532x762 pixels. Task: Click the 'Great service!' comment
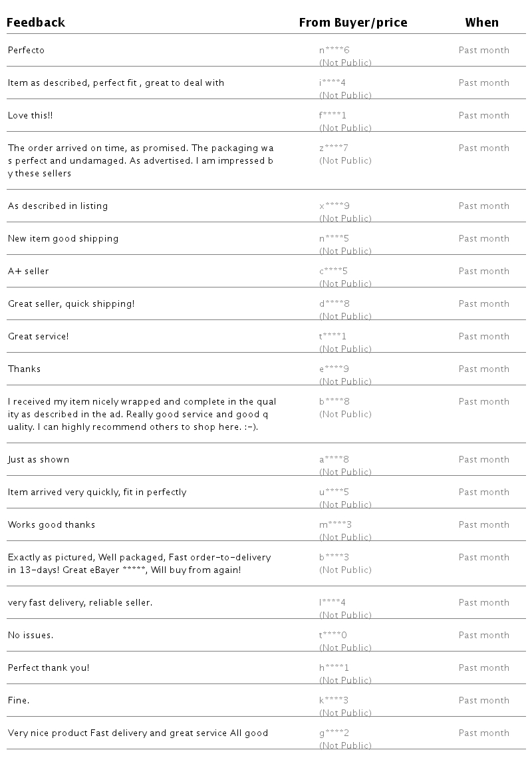coord(39,336)
